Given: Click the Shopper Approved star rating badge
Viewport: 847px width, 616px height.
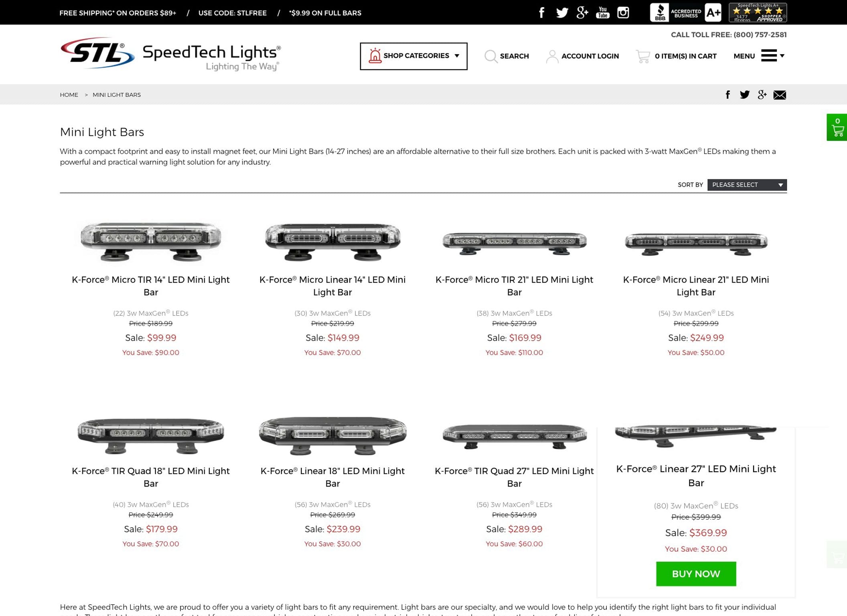Looking at the screenshot, I should (x=758, y=12).
